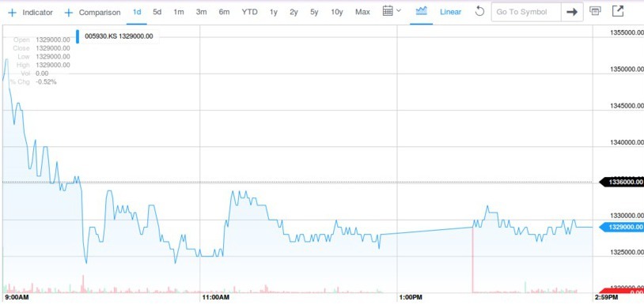Click the arrow button to submit symbol

coord(572,12)
